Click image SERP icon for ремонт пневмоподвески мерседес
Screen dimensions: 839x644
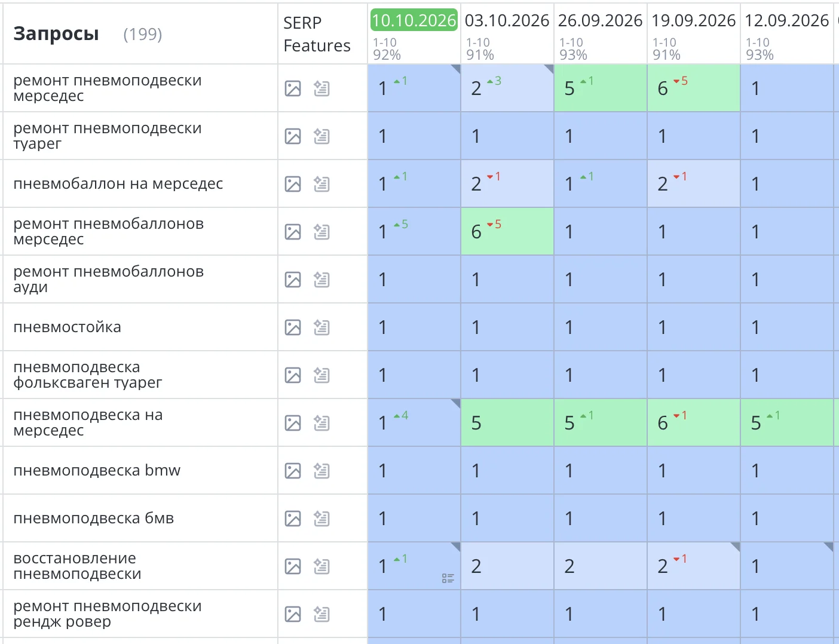click(293, 88)
